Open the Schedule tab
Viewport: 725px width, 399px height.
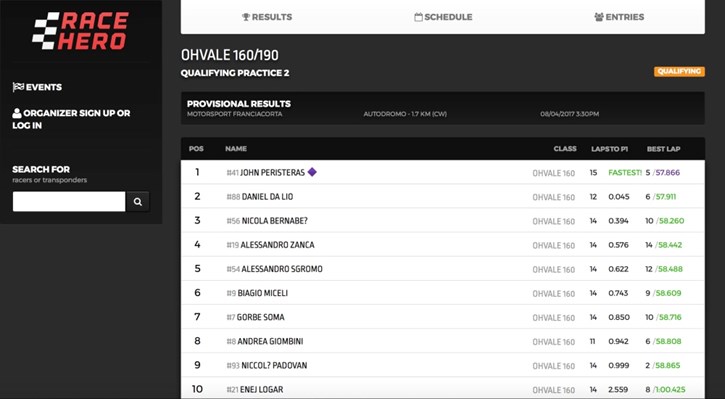point(443,17)
